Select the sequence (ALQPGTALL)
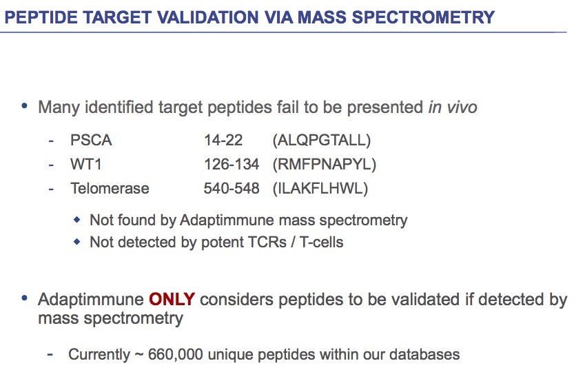Image resolution: width=574 pixels, height=392 pixels. 322,141
